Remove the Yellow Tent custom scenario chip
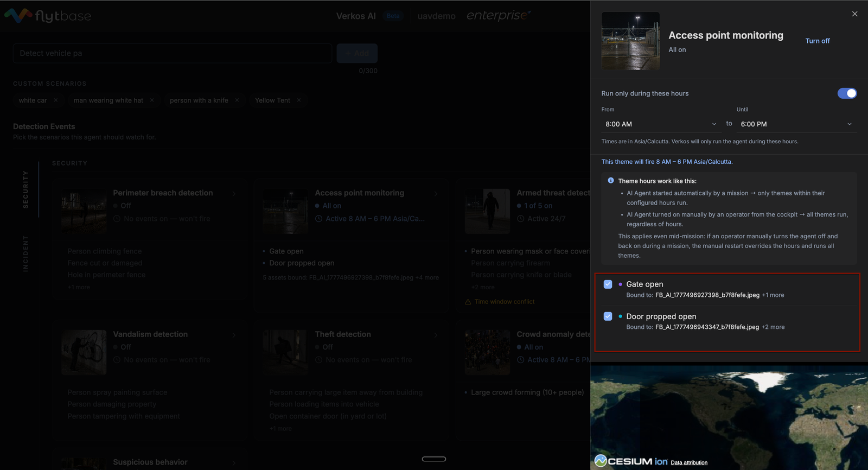Viewport: 868px width, 470px height. (x=299, y=100)
